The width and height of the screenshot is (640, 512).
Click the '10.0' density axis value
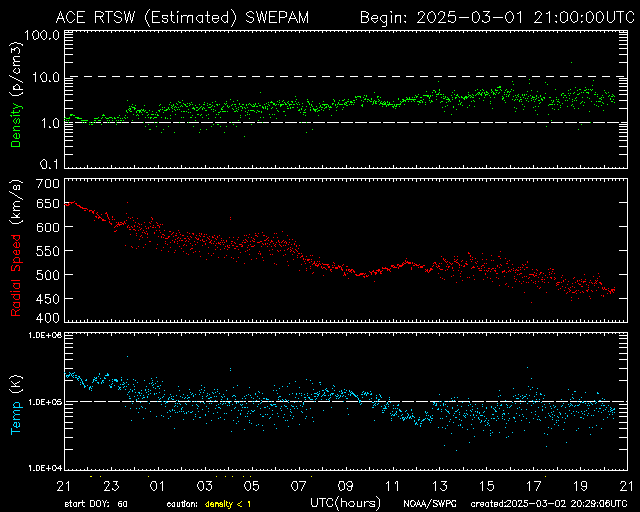pyautogui.click(x=46, y=77)
